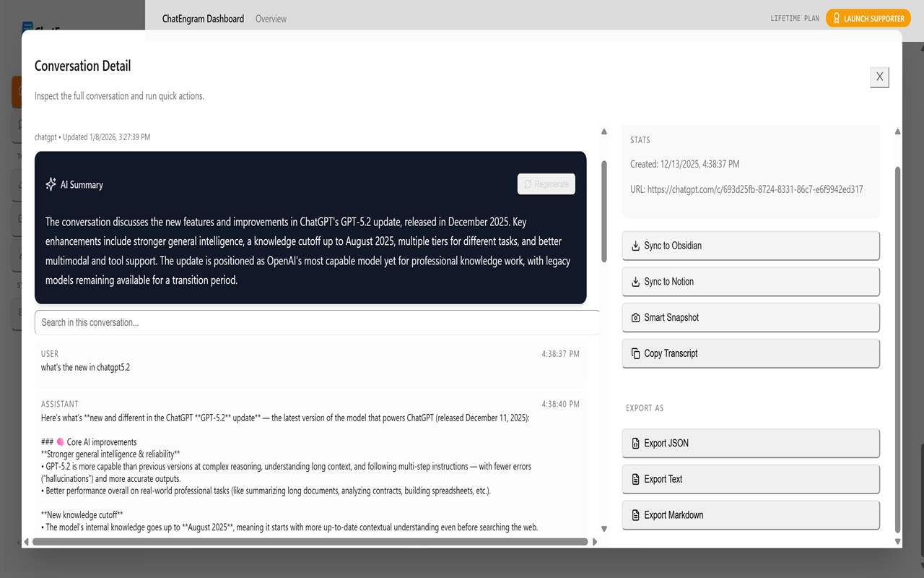Click the Launch Supporter badge button
Viewport: 924px width, 578px height.
pyautogui.click(x=868, y=19)
